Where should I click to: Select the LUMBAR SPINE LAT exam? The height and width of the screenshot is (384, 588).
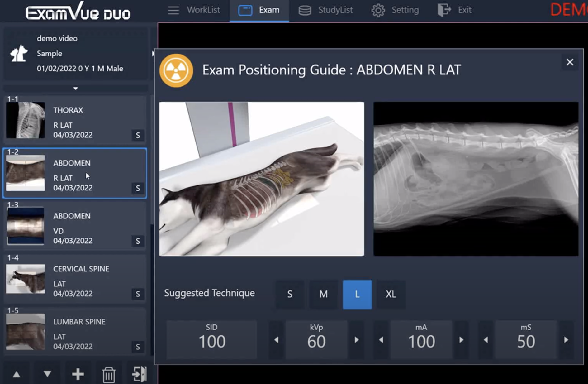[75, 332]
